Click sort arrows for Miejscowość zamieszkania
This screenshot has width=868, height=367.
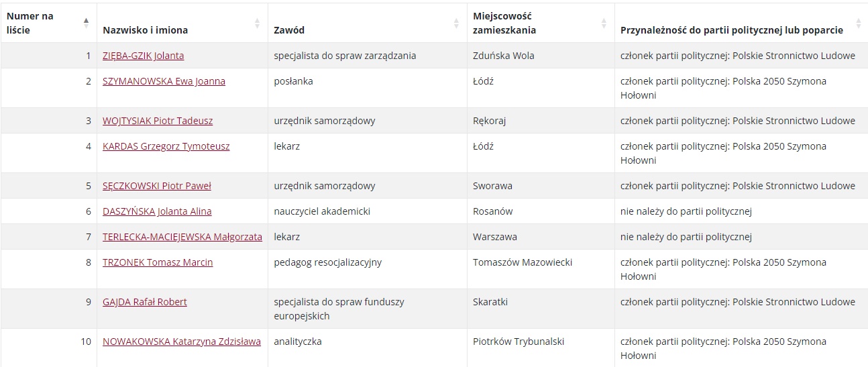tap(604, 23)
